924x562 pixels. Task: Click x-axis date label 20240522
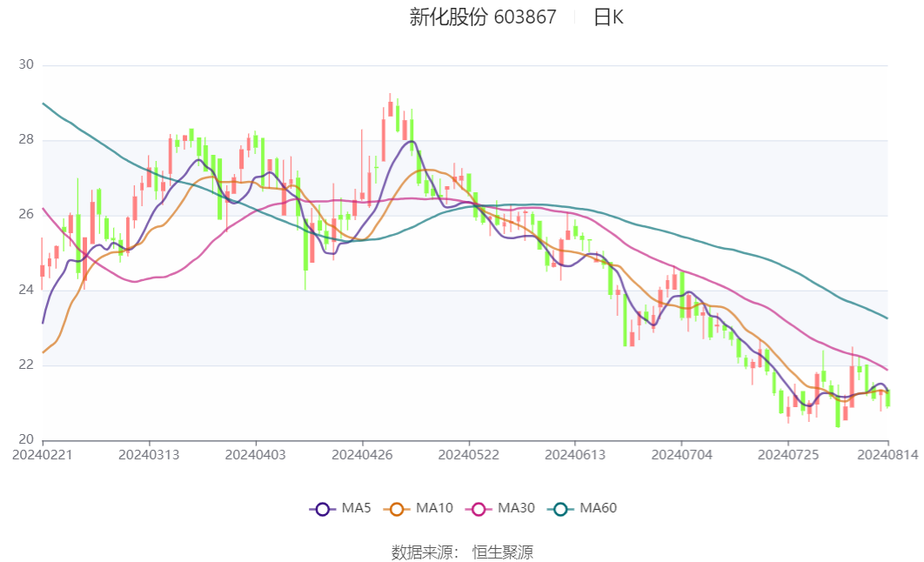pyautogui.click(x=468, y=455)
